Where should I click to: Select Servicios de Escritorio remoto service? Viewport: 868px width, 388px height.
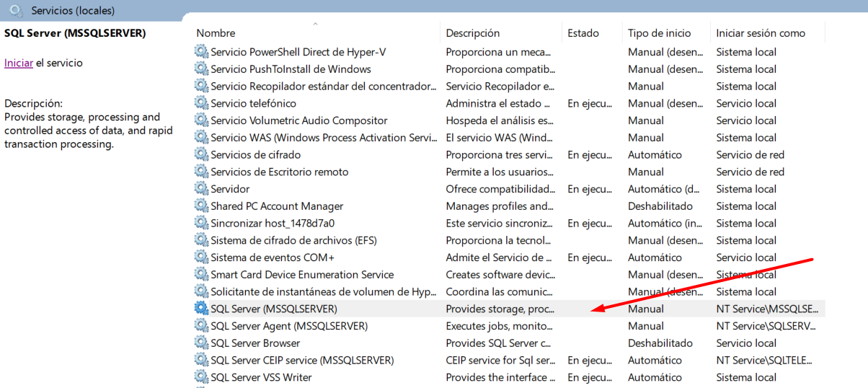[279, 172]
